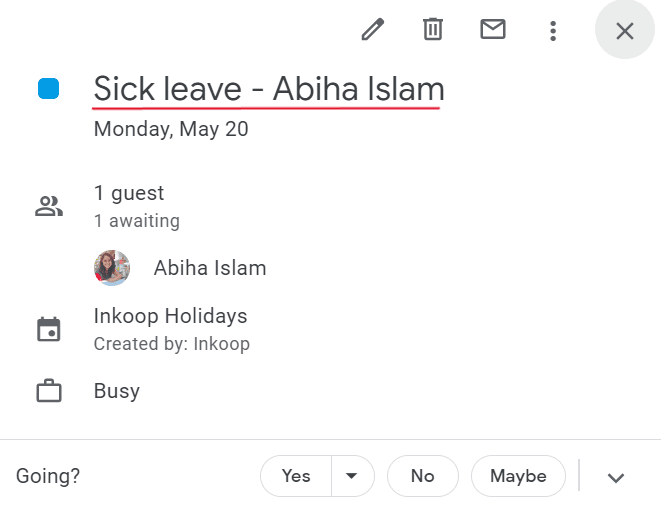
Task: Select guest name Abiha Islam
Action: tap(210, 268)
